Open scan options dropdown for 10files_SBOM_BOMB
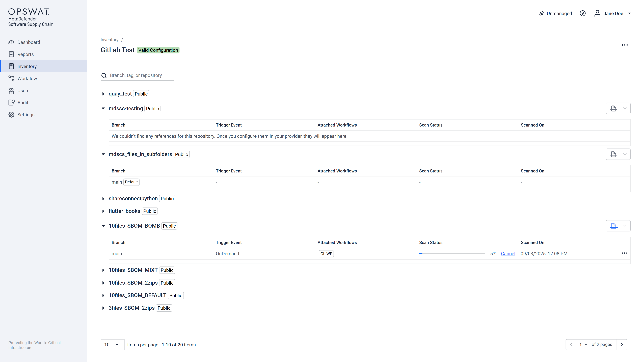The width and height of the screenshot is (644, 362). click(625, 226)
